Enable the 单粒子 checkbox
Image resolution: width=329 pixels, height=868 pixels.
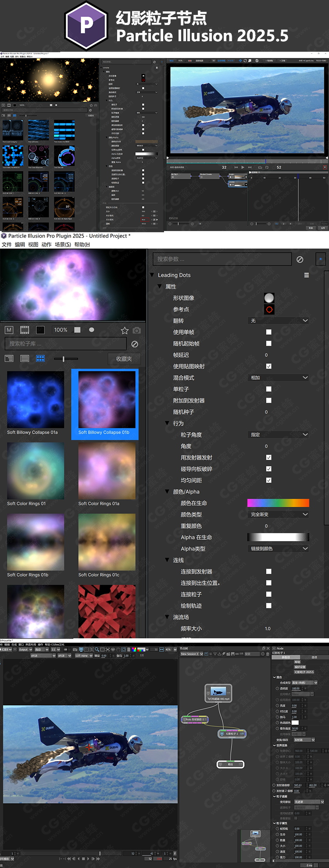point(269,389)
